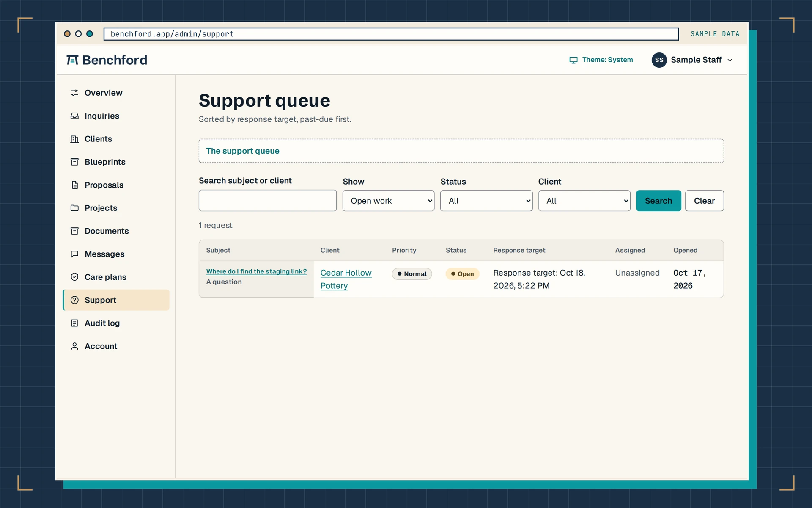This screenshot has height=508, width=812.
Task: Click the Blueprints archive icon
Action: tap(74, 162)
